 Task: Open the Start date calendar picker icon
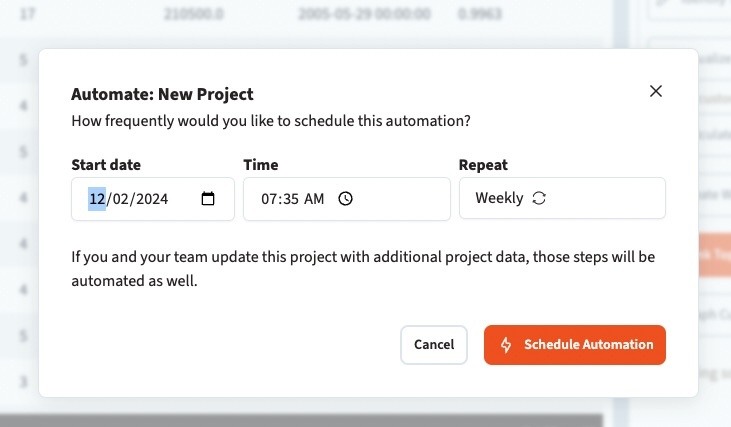point(208,198)
